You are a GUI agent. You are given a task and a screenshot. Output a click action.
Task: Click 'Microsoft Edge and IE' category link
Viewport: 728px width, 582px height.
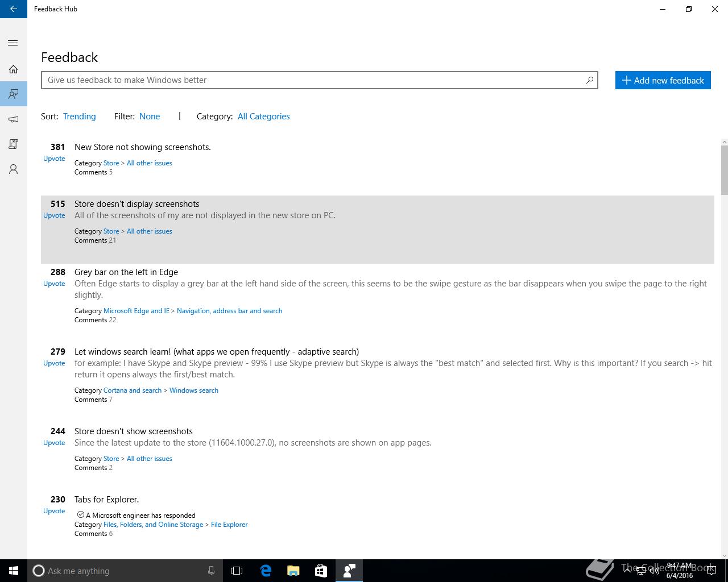pyautogui.click(x=136, y=311)
